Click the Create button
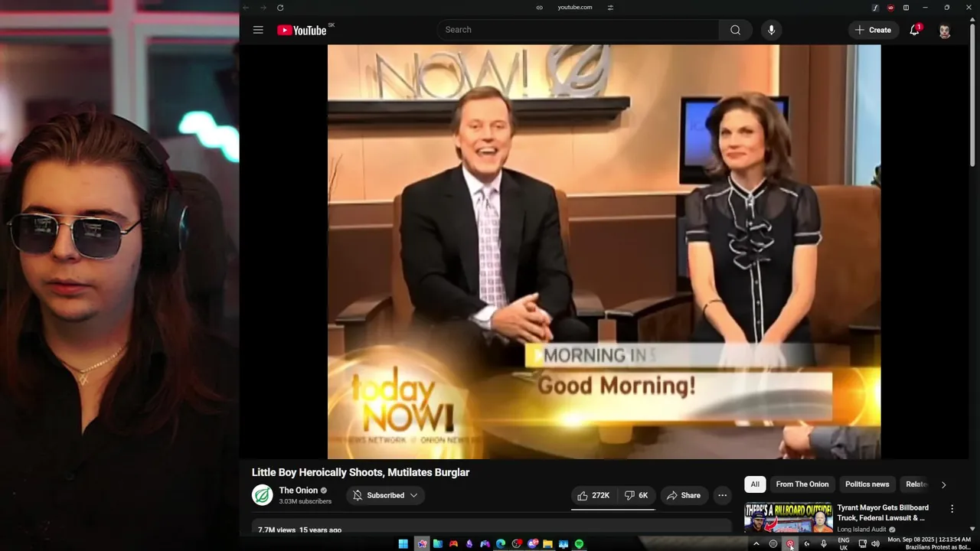This screenshot has width=980, height=551. [x=873, y=30]
